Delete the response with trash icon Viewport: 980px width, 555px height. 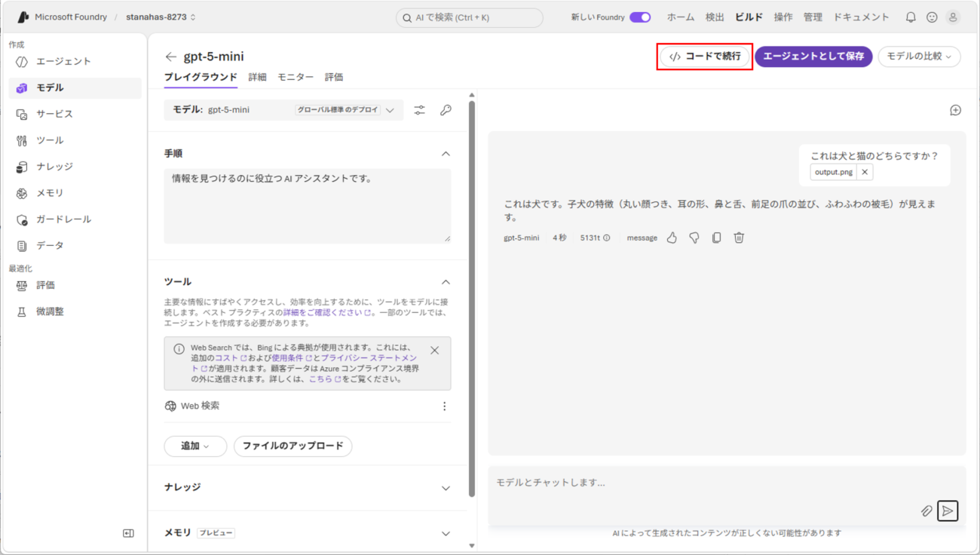tap(739, 238)
